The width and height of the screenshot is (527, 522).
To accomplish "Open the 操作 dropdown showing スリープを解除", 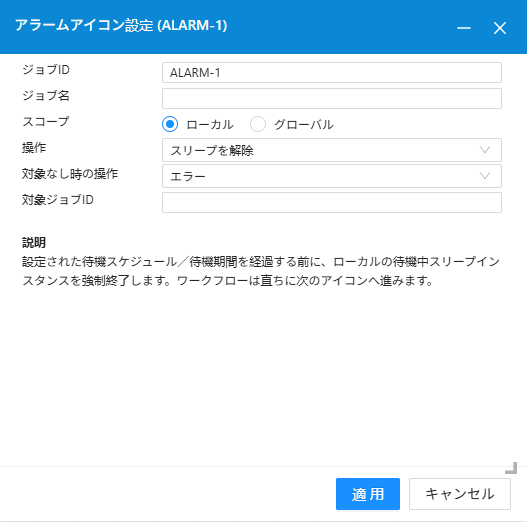I will (x=332, y=150).
